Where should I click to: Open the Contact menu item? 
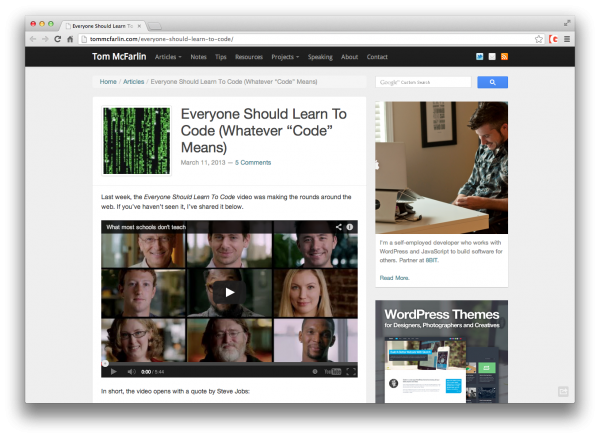coord(377,57)
